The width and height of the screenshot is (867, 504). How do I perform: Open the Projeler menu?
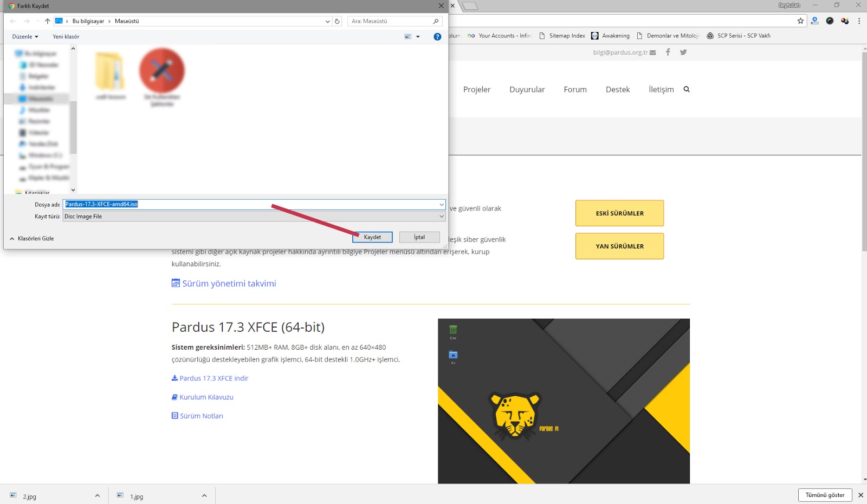477,90
